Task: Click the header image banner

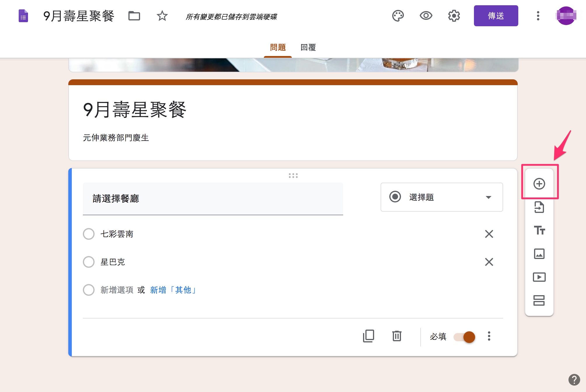Action: (x=293, y=65)
